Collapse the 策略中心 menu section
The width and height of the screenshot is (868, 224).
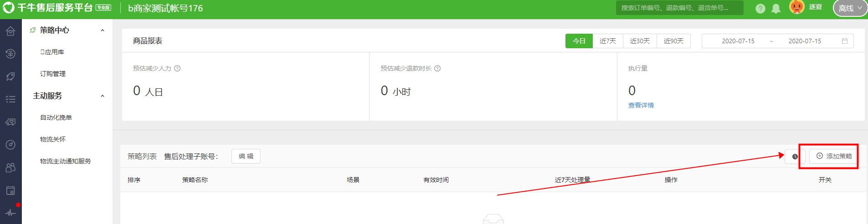(103, 31)
